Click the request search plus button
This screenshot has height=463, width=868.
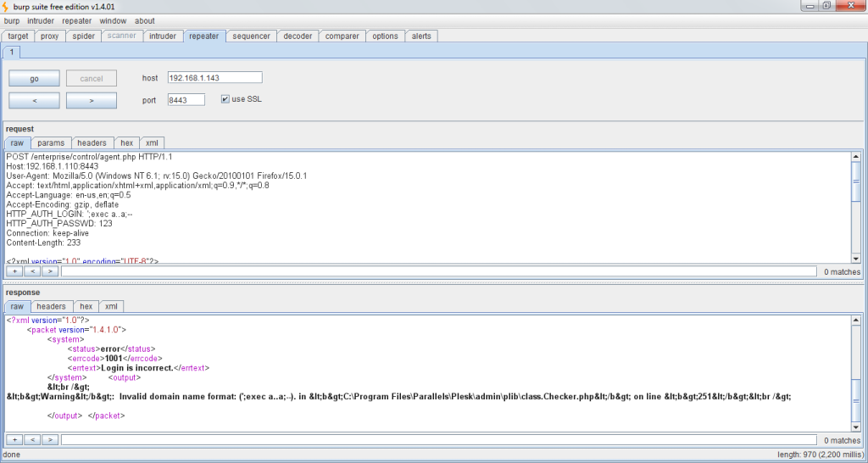click(x=14, y=271)
